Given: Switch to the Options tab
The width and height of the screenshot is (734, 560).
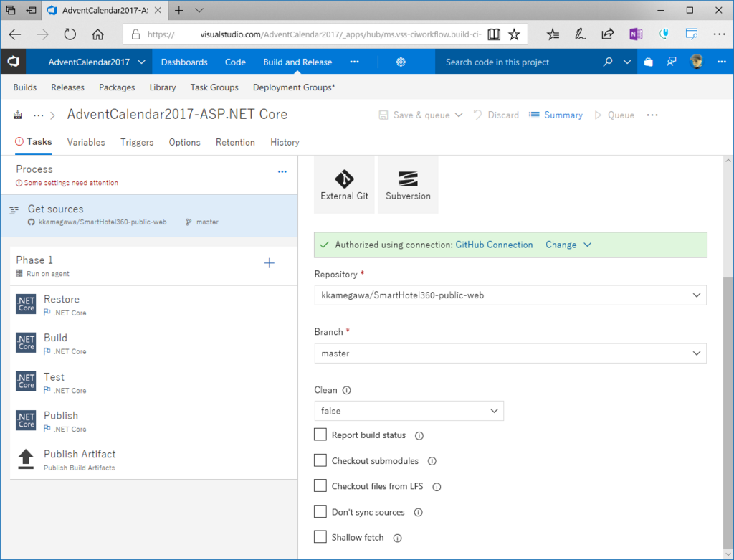Looking at the screenshot, I should (184, 143).
